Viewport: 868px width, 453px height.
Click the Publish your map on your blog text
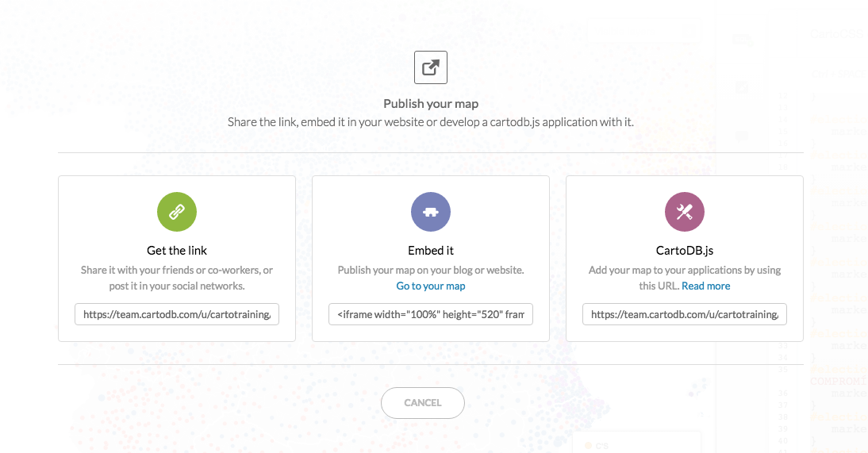click(431, 270)
